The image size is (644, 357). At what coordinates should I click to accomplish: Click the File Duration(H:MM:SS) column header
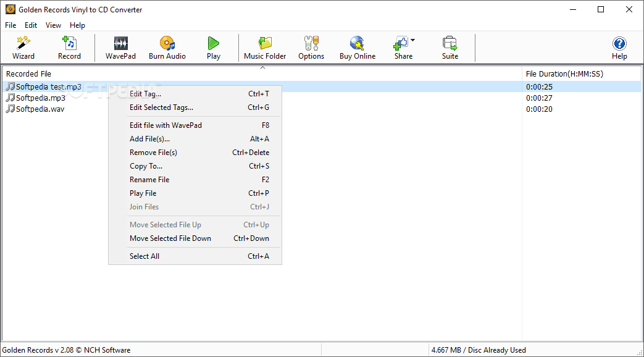[581, 74]
